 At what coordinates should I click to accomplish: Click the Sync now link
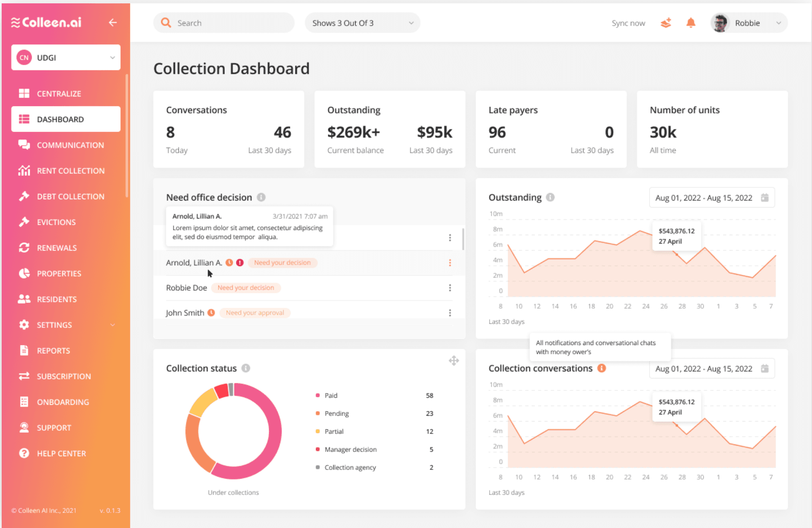pyautogui.click(x=628, y=23)
